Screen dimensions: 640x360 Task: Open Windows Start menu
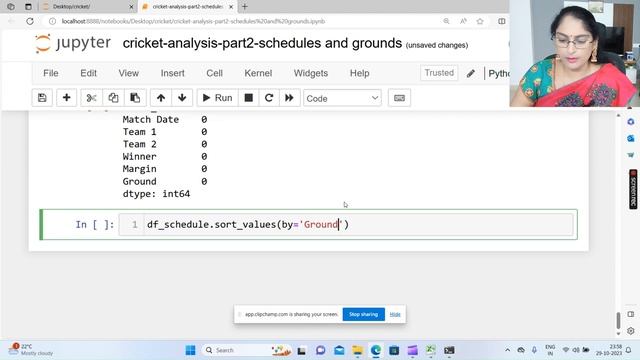[190, 350]
